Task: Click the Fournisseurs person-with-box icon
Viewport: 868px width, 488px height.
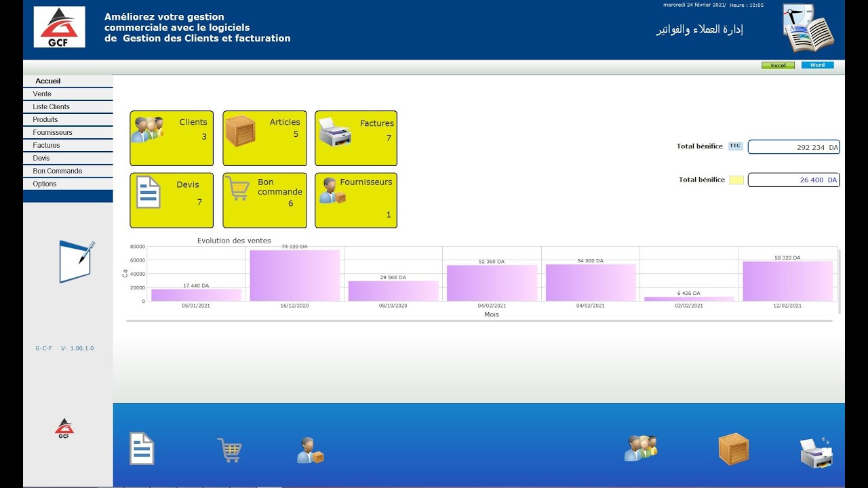Action: 333,191
